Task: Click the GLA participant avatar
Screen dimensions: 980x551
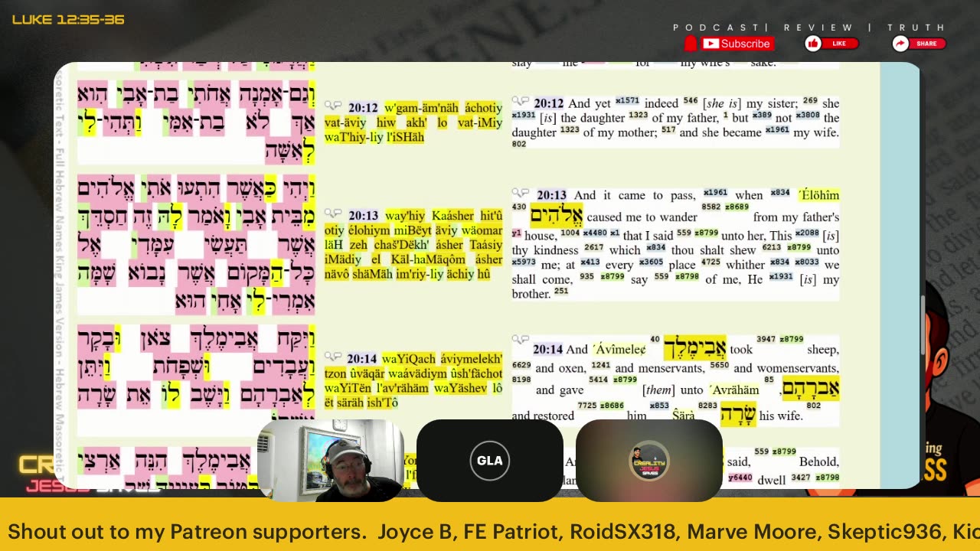Action: 490,461
